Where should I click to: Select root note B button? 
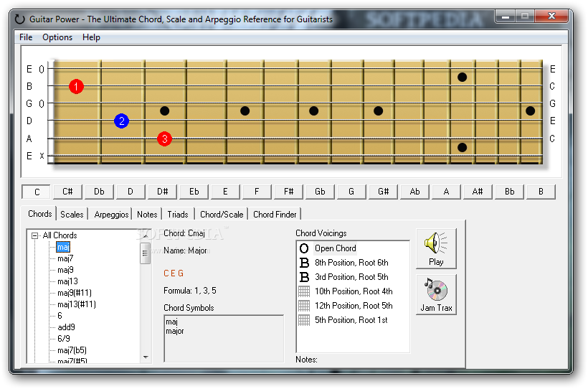(x=541, y=192)
